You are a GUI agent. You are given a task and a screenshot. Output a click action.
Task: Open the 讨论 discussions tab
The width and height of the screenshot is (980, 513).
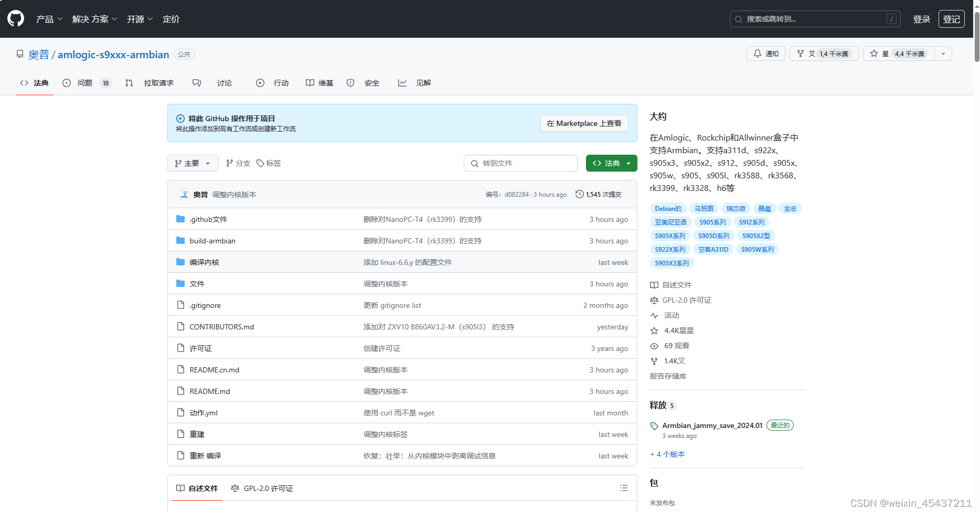coord(212,83)
